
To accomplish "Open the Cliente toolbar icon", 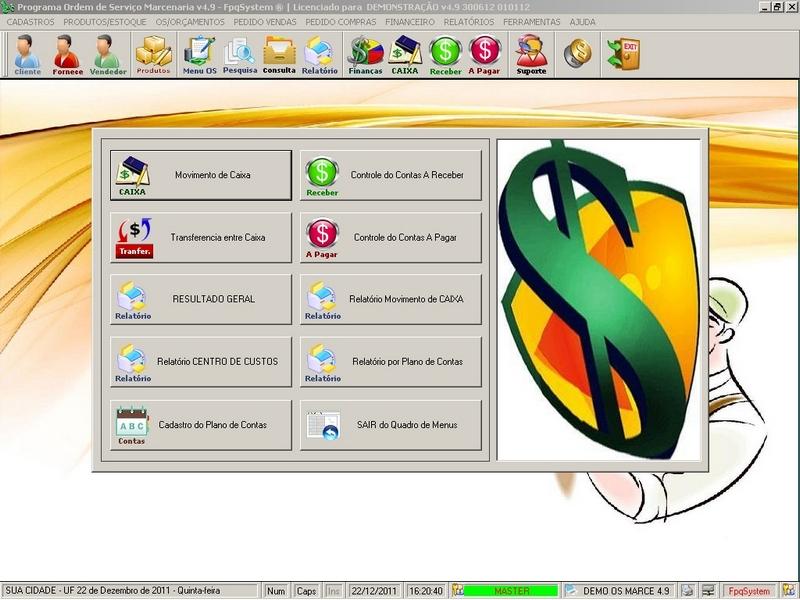I will [27, 55].
